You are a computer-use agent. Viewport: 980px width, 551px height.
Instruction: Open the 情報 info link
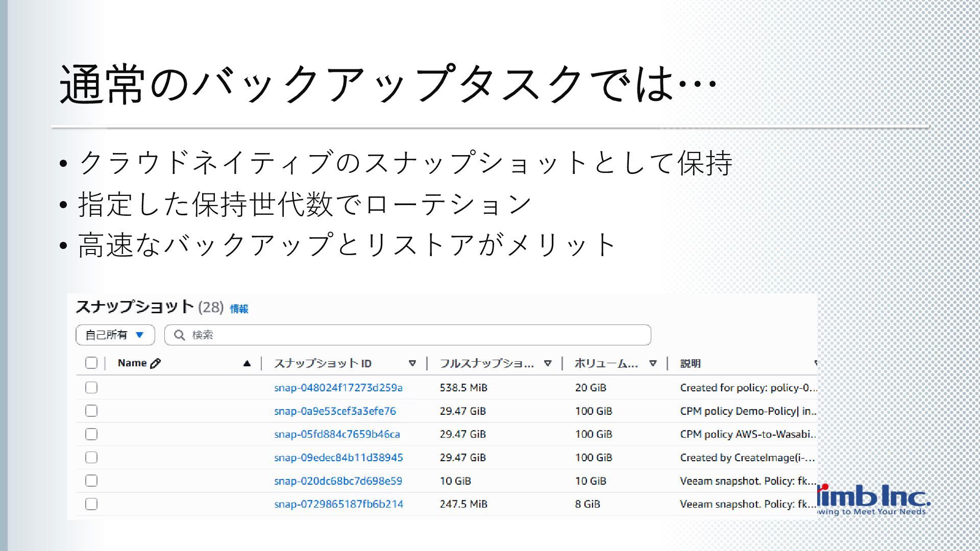(x=239, y=309)
